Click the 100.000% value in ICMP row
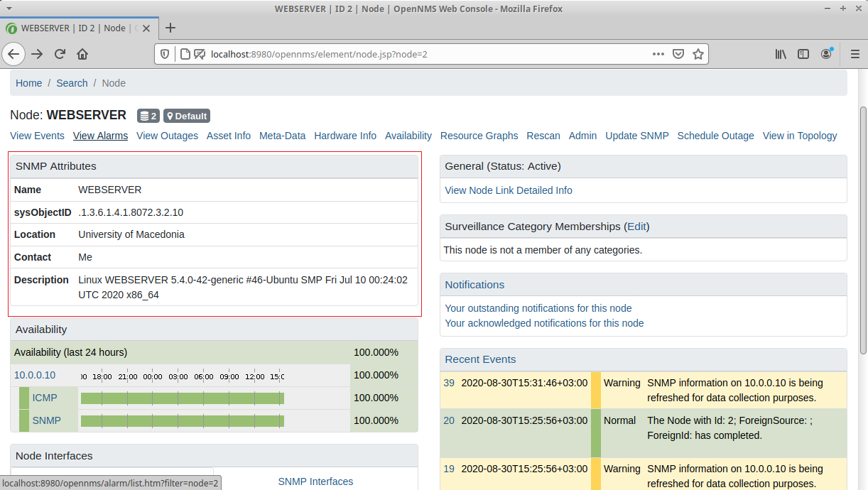The image size is (868, 490). tap(376, 398)
